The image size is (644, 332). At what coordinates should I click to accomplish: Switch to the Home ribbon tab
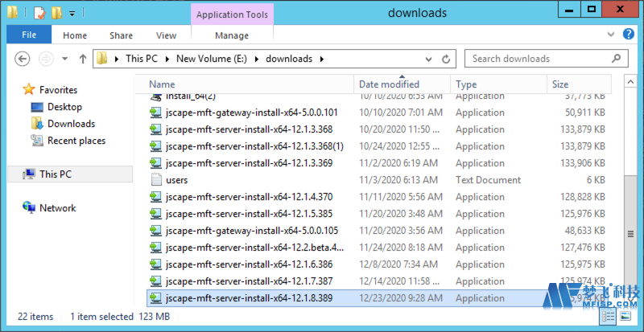click(75, 35)
